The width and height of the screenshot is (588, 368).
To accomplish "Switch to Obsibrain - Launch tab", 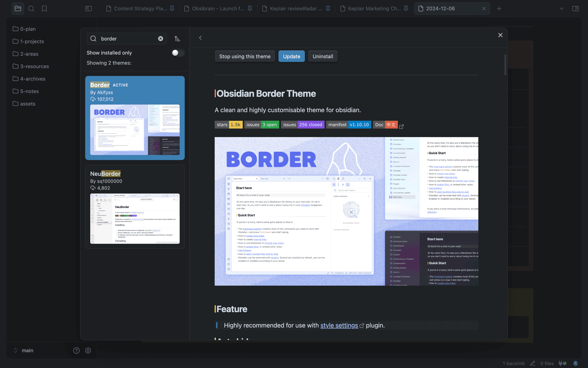I will (218, 8).
